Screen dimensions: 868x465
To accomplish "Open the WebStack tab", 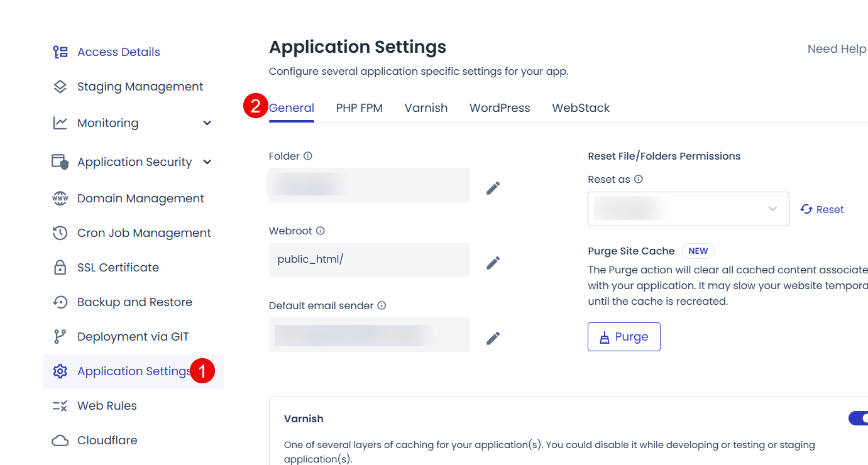I will 581,108.
